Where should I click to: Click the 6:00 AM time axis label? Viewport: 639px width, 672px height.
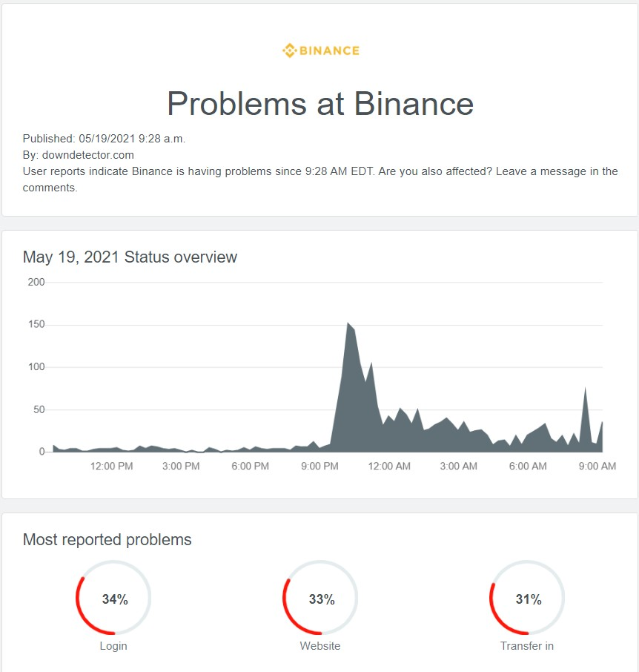coord(528,467)
